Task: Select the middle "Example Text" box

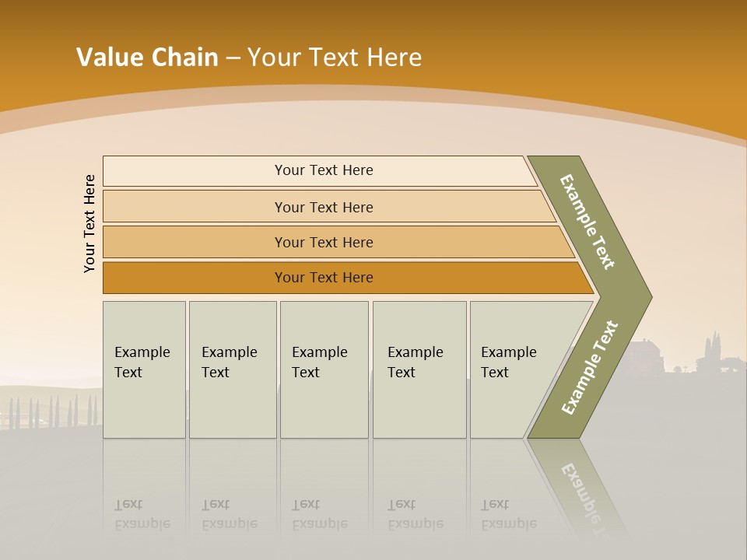Action: pos(324,369)
